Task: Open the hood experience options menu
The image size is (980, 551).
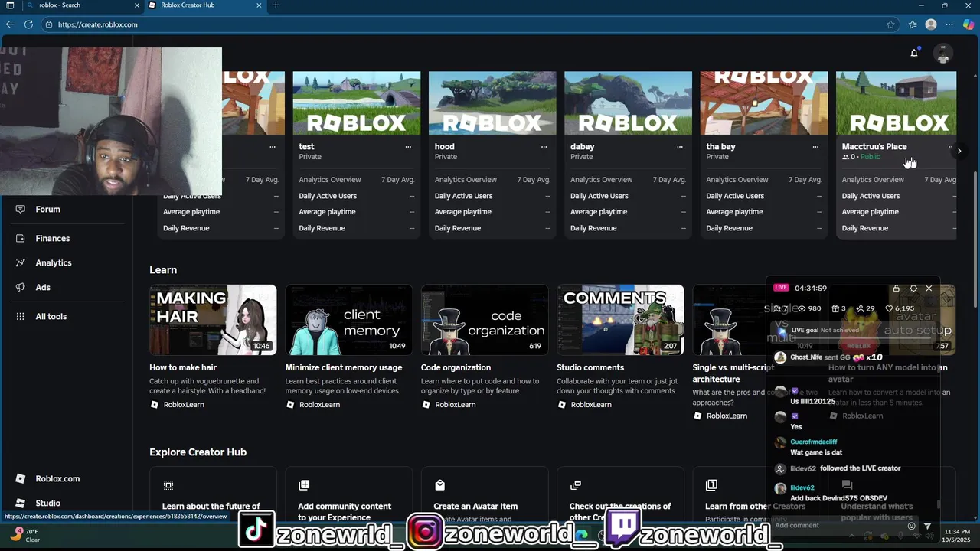Action: 544,147
